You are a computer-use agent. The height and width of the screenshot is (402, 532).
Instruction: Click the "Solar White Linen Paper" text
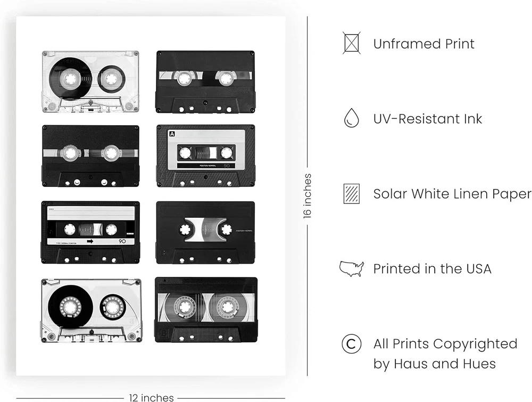pos(452,194)
